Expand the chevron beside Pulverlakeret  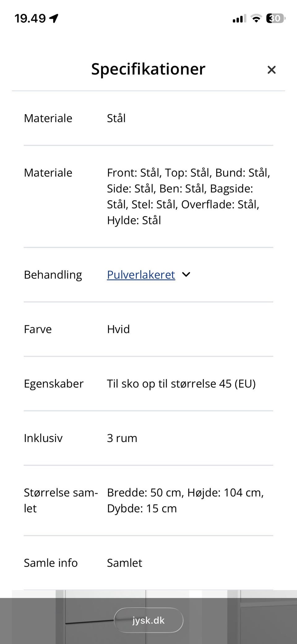[186, 274]
